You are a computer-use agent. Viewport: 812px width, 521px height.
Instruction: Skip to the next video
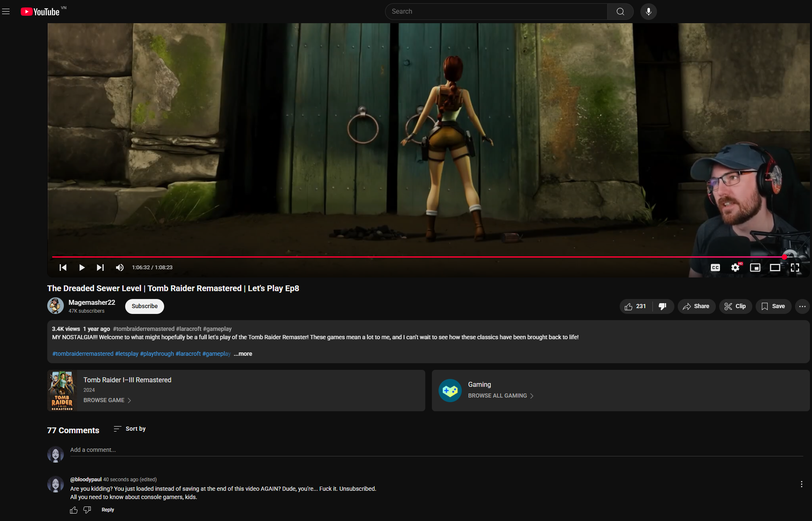pyautogui.click(x=100, y=268)
